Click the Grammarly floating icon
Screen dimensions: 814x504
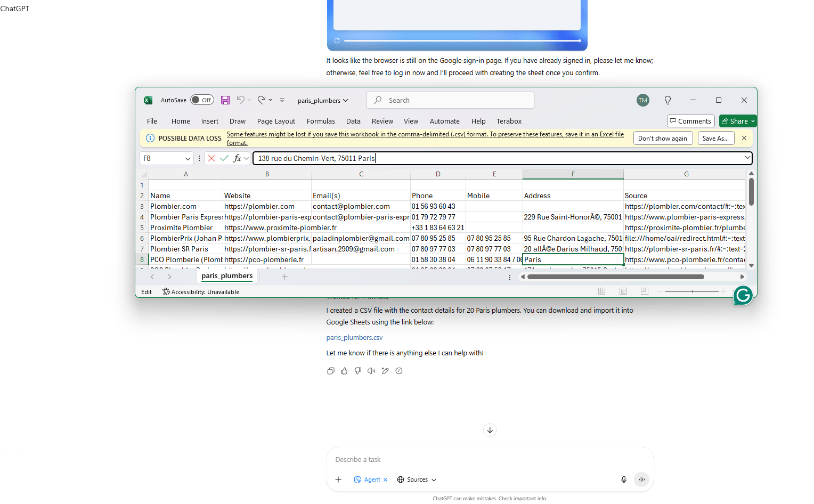click(x=743, y=295)
